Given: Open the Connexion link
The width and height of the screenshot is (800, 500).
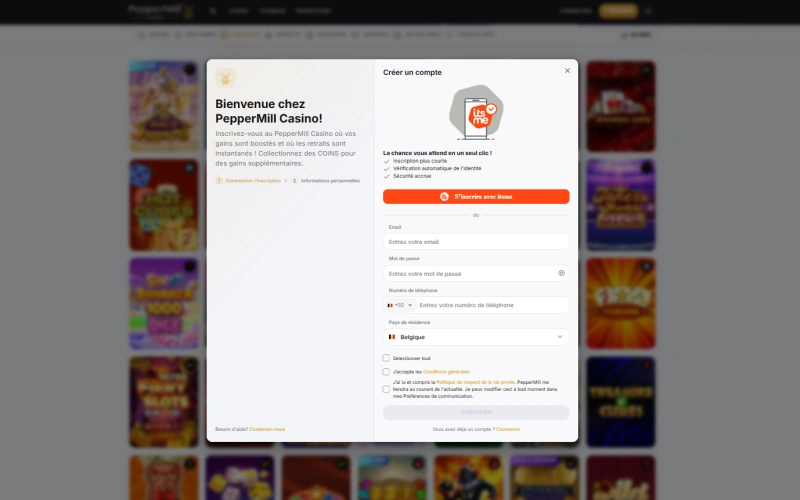Looking at the screenshot, I should (x=508, y=429).
